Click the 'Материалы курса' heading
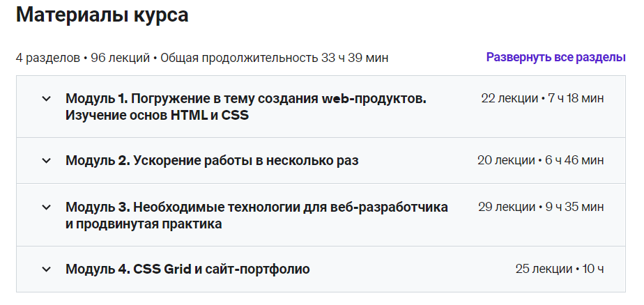 tap(102, 15)
